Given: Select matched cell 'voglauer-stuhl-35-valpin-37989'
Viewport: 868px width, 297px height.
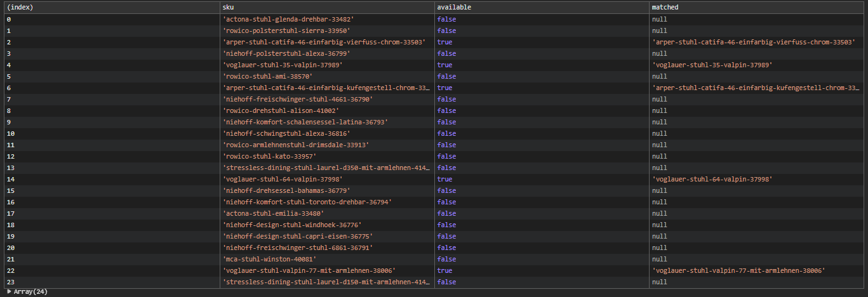Looking at the screenshot, I should (712, 65).
